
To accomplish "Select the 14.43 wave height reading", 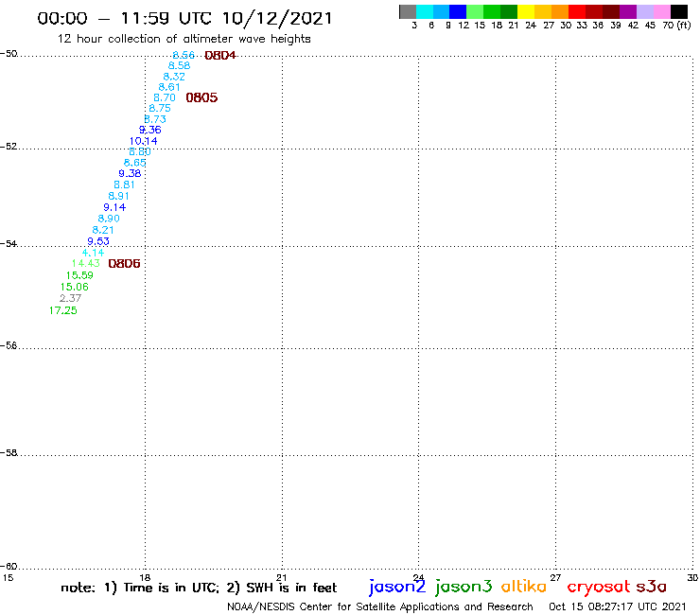I will click(86, 264).
